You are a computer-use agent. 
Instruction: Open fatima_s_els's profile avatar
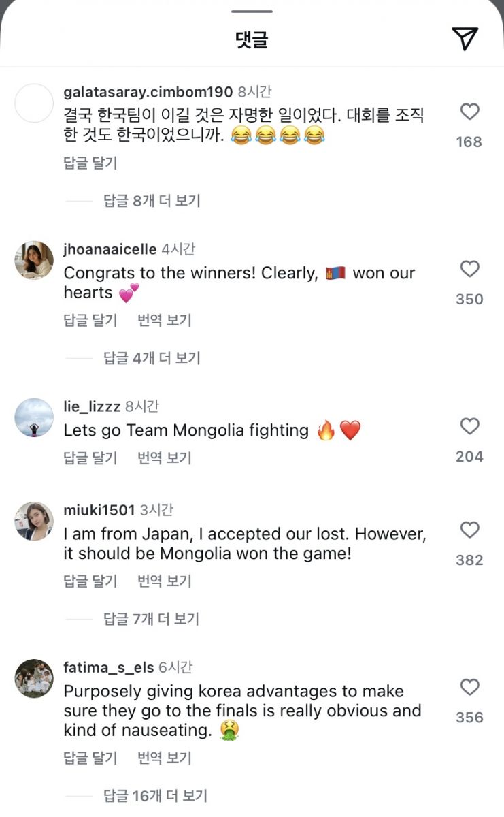(x=34, y=678)
